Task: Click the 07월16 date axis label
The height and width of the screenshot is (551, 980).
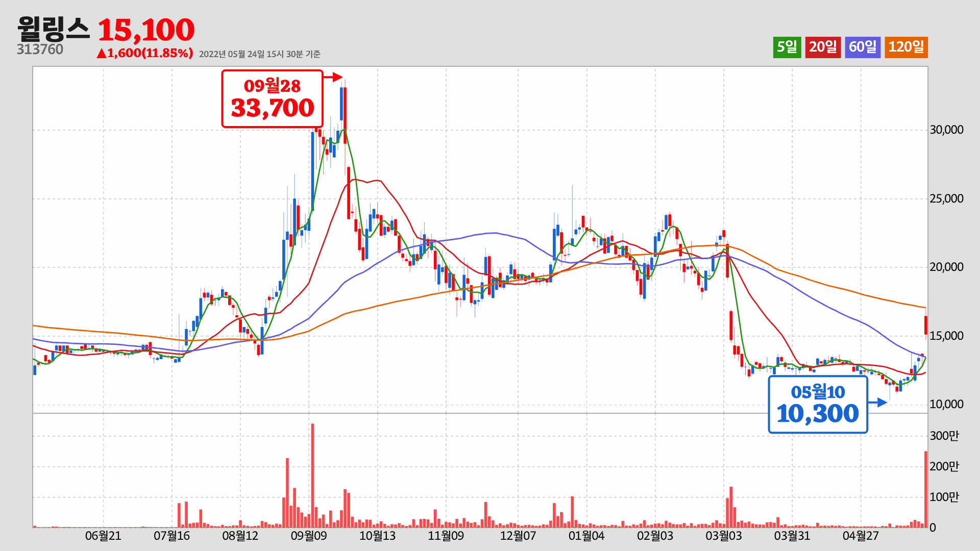Action: click(x=171, y=536)
